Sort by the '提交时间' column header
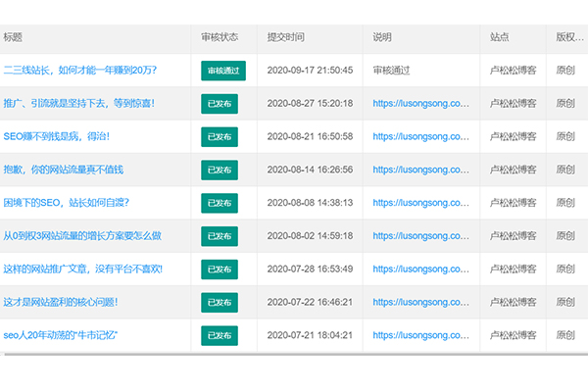The width and height of the screenshot is (588, 392). click(285, 37)
